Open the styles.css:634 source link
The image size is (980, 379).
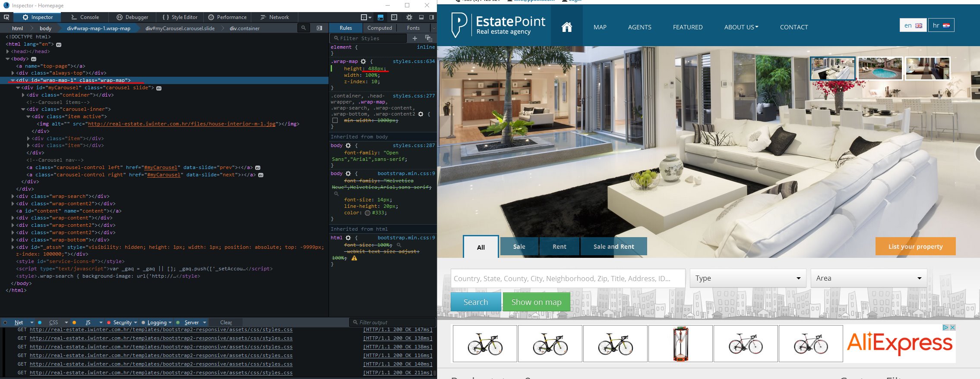(414, 62)
